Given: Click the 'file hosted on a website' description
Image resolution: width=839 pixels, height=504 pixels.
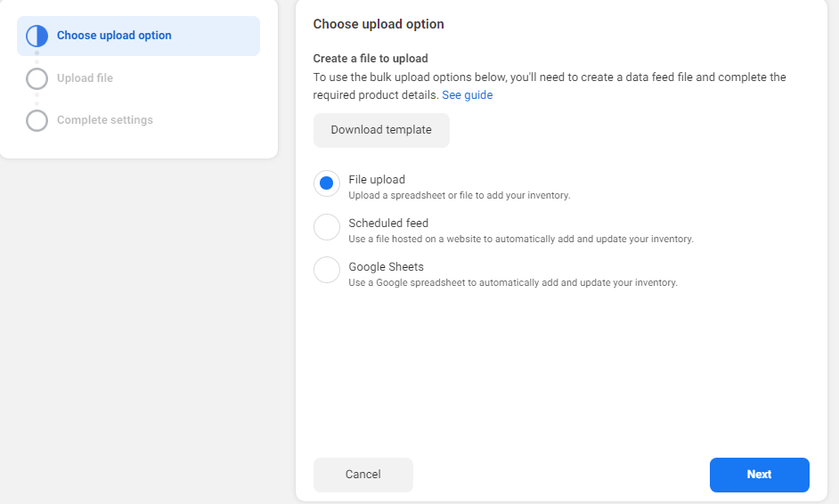Looking at the screenshot, I should click(x=520, y=239).
